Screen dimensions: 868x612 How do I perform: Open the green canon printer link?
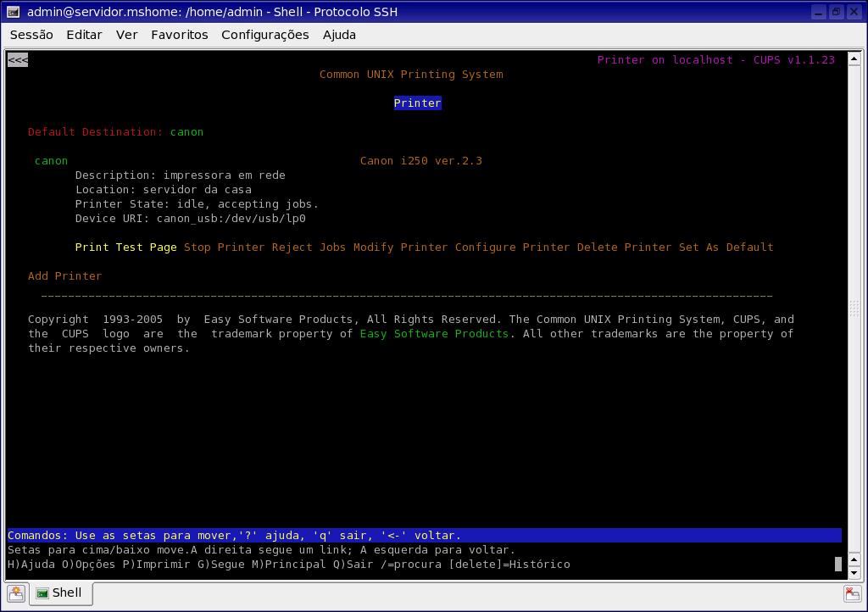(x=51, y=160)
